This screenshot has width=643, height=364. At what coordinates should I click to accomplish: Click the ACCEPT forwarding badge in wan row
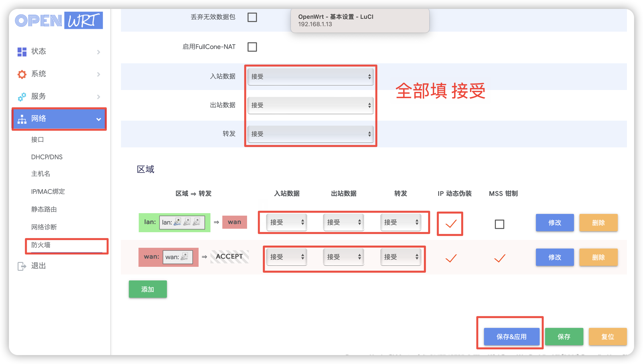point(230,256)
